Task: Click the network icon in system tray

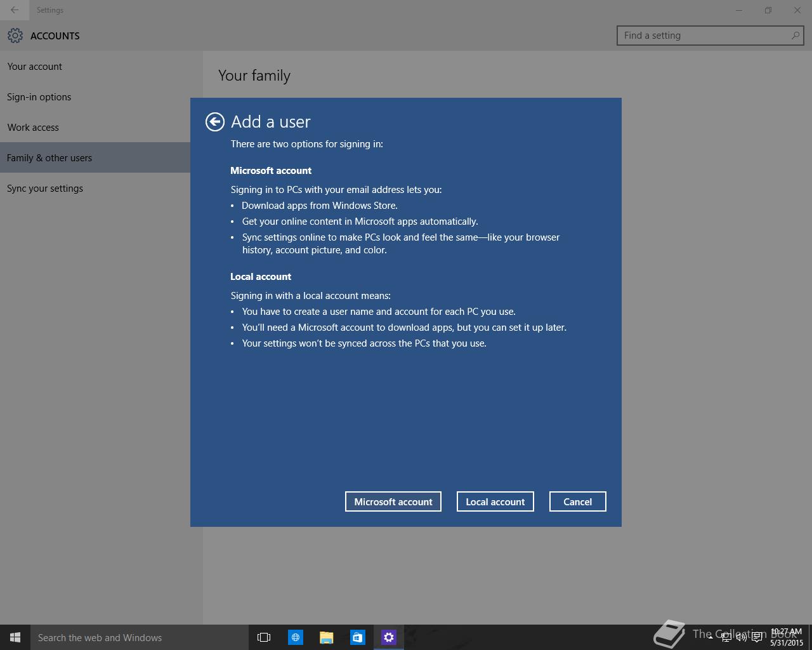Action: tap(726, 637)
